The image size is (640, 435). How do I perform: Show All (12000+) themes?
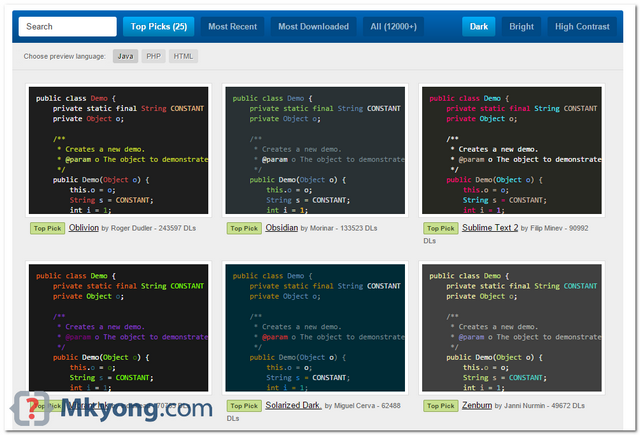pos(393,27)
